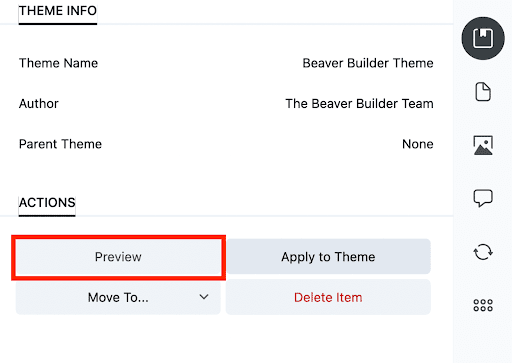
Task: Select the ACTIONS section heading
Action: coord(47,203)
